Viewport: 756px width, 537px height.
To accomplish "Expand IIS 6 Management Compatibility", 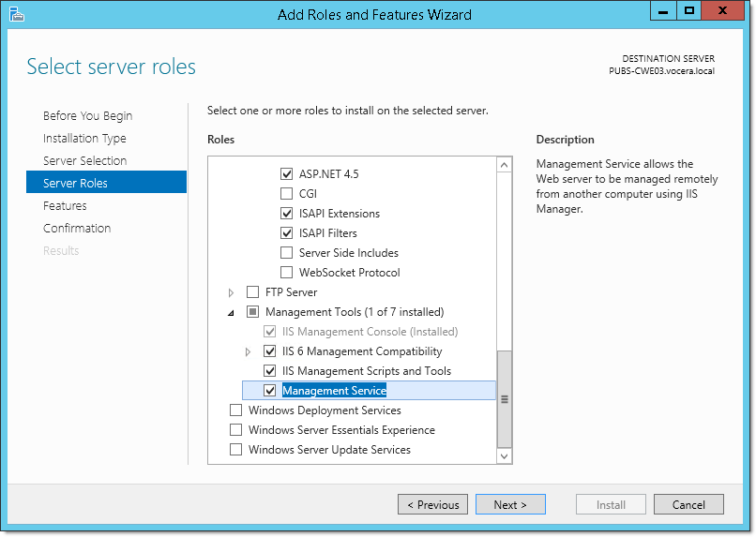I will click(x=248, y=352).
